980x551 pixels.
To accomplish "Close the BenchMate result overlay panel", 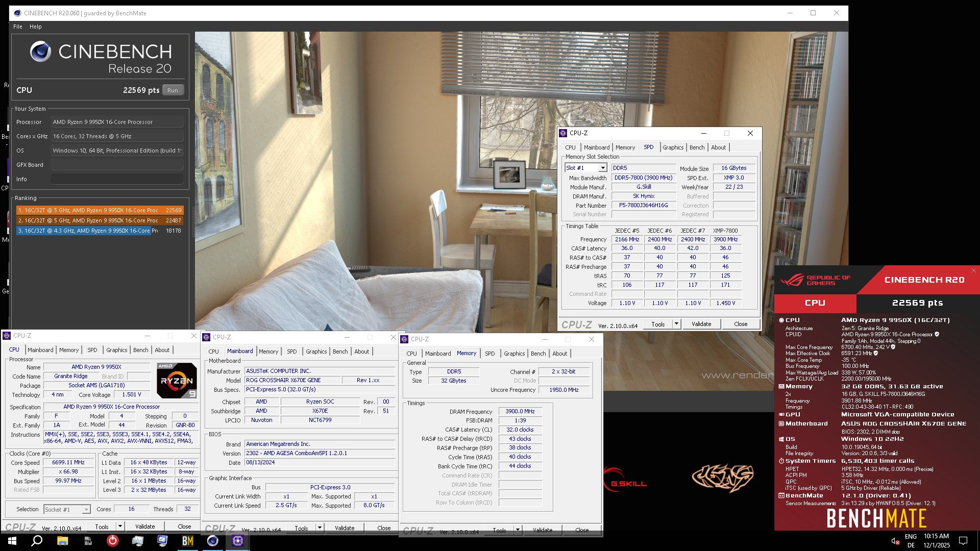I will pos(973,270).
